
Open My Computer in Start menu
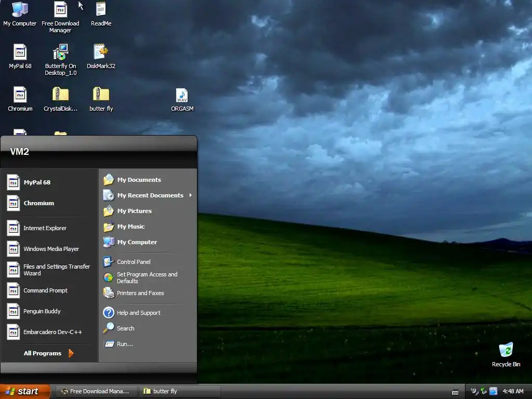click(148, 242)
